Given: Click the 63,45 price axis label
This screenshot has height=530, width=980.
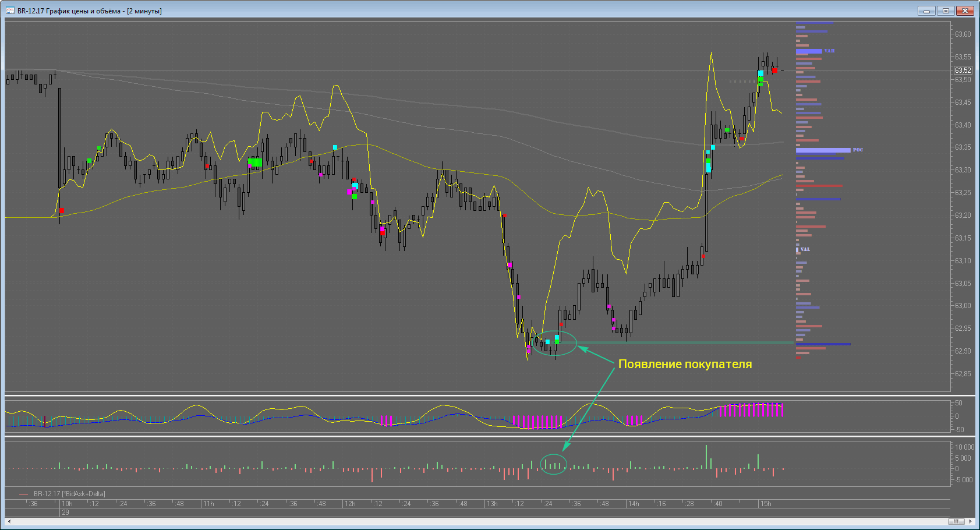Looking at the screenshot, I should [963, 103].
